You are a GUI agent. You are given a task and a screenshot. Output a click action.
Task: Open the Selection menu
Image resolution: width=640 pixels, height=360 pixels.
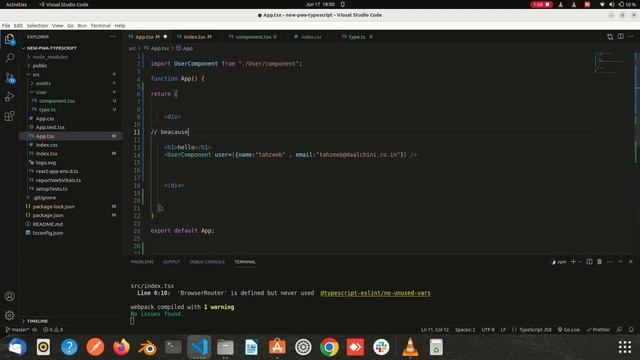[37, 25]
